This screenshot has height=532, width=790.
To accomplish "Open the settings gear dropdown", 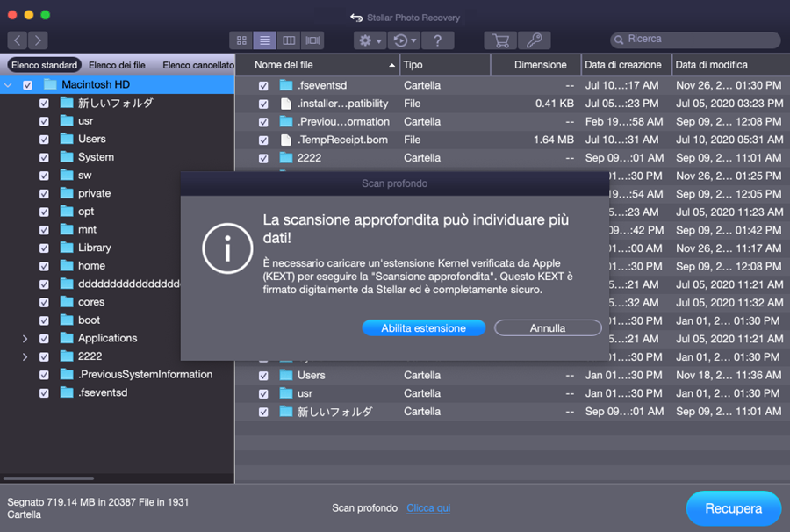I will pyautogui.click(x=369, y=40).
